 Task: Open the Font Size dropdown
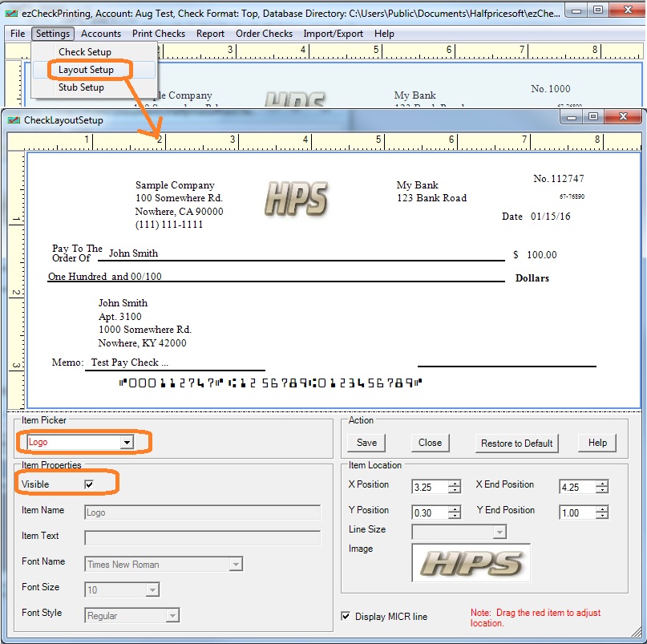coord(152,590)
